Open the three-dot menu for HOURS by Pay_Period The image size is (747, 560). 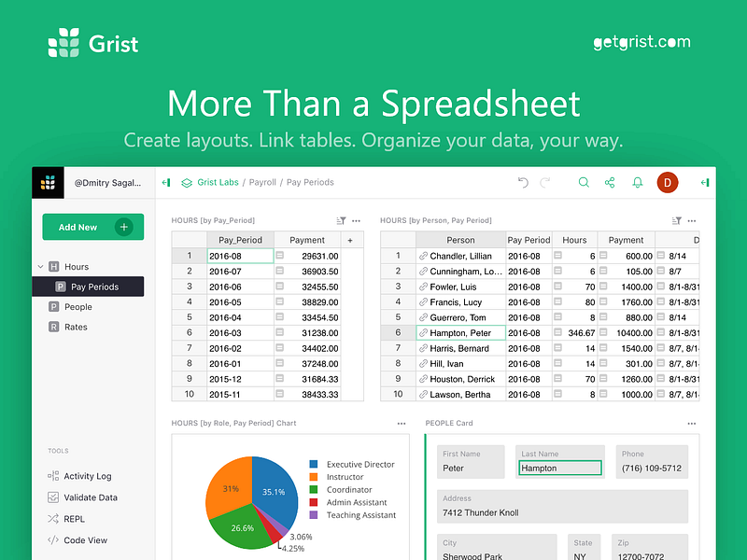[x=357, y=220]
